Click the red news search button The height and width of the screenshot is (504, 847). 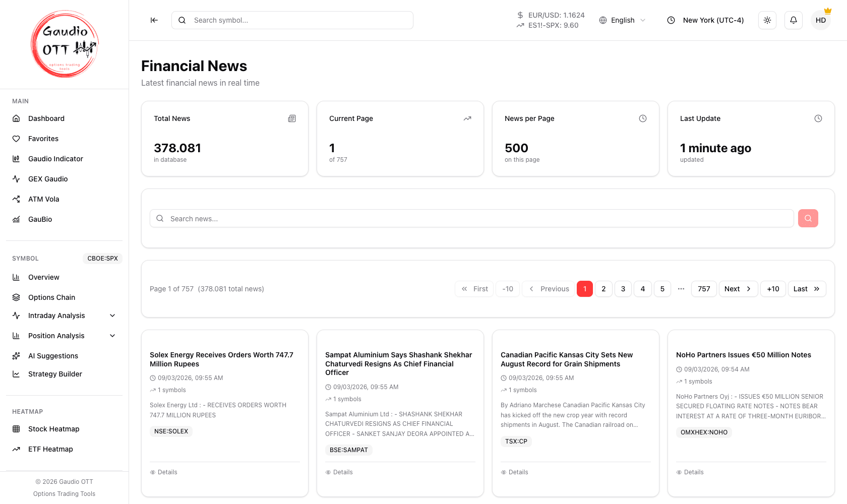click(808, 218)
